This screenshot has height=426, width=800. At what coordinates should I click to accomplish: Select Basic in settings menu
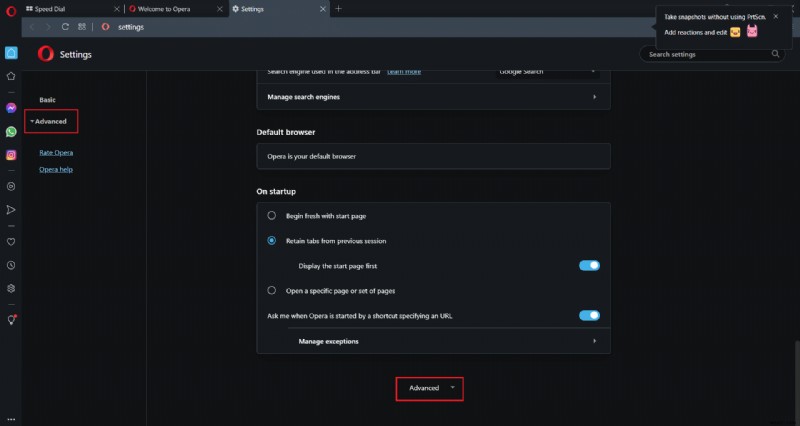pos(47,100)
